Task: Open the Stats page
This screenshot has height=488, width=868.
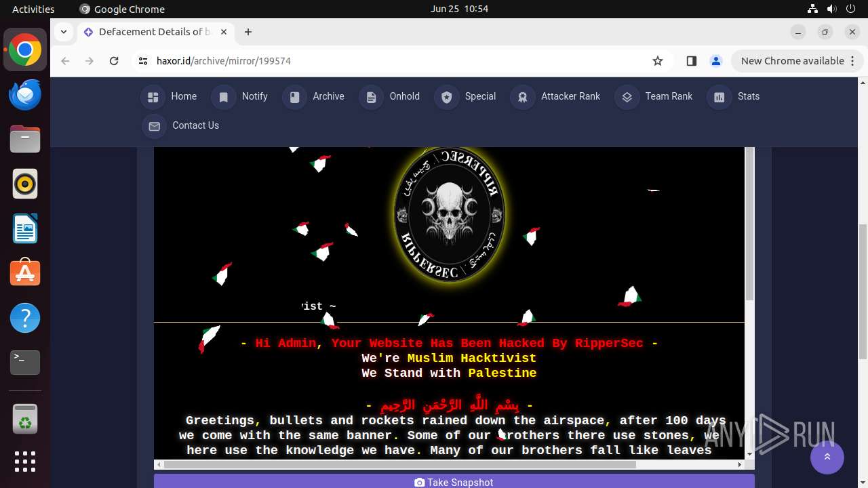Action: pyautogui.click(x=749, y=96)
